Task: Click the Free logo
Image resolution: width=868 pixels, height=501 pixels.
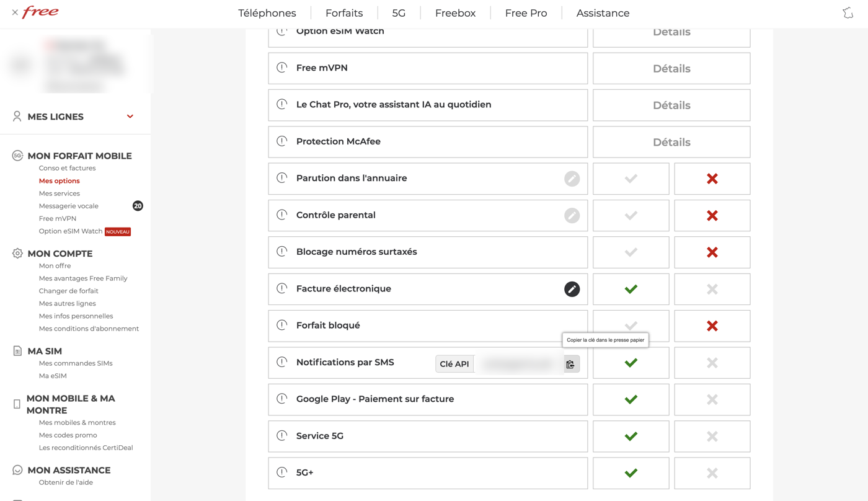Action: [40, 12]
